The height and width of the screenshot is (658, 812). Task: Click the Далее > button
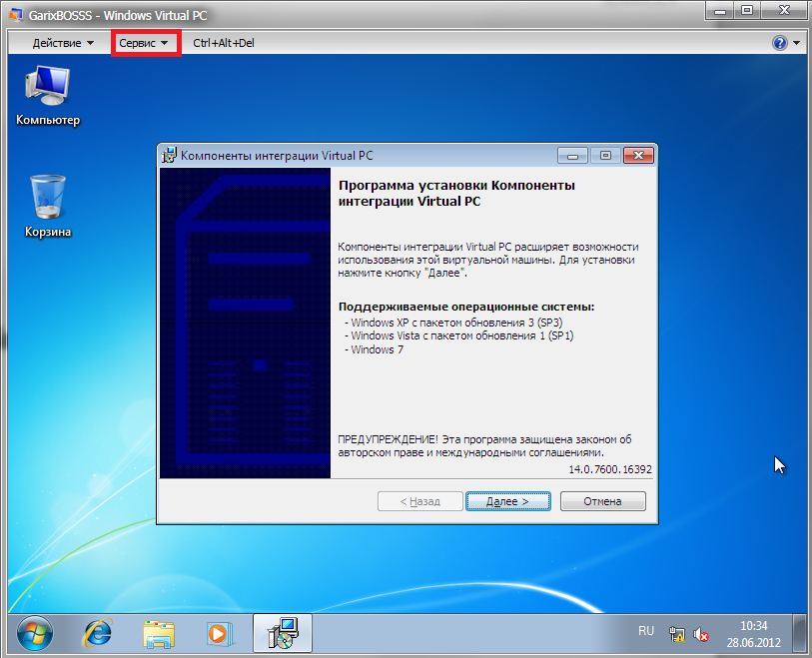click(508, 501)
